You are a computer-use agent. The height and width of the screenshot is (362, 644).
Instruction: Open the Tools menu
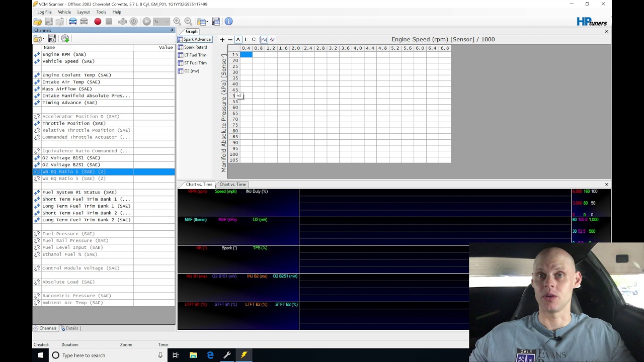tap(101, 12)
